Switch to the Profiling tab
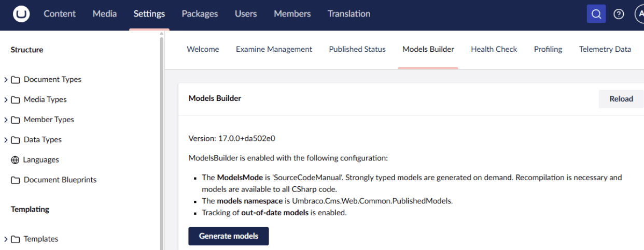 pos(548,49)
